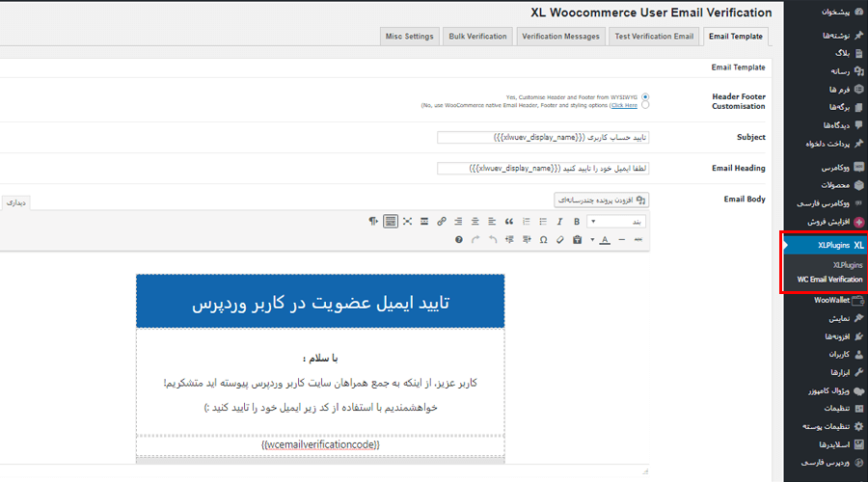Insert a bulleted list

(543, 222)
